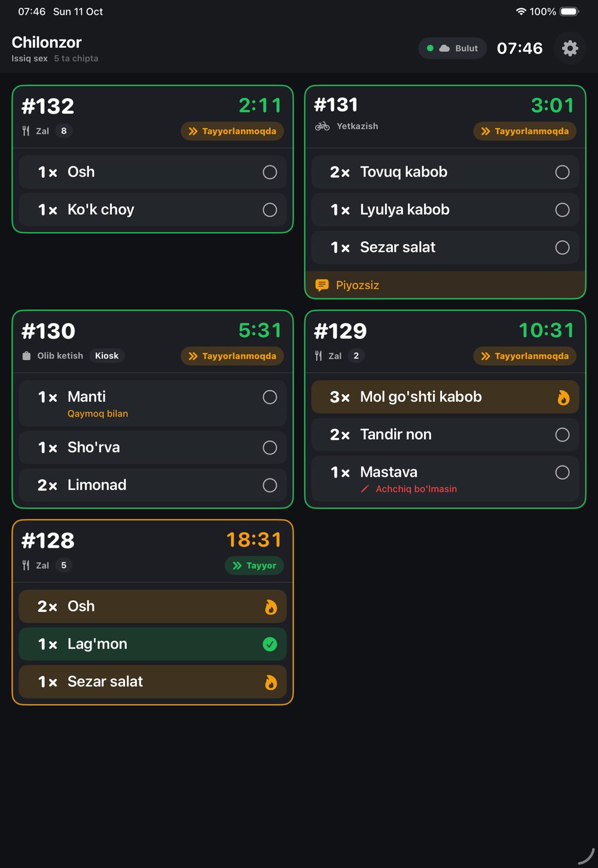598x868 pixels.
Task: Tap the delivery bike icon on order #131
Action: pyautogui.click(x=322, y=126)
